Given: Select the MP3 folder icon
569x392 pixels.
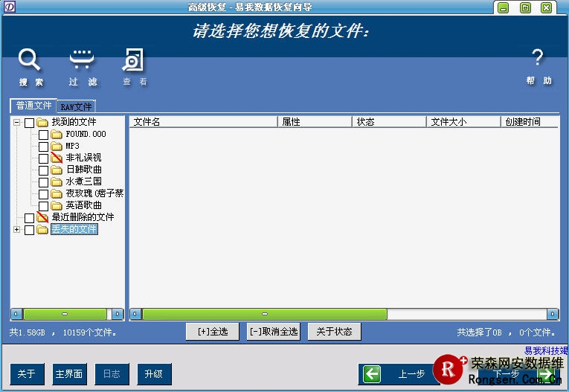Looking at the screenshot, I should tap(57, 146).
